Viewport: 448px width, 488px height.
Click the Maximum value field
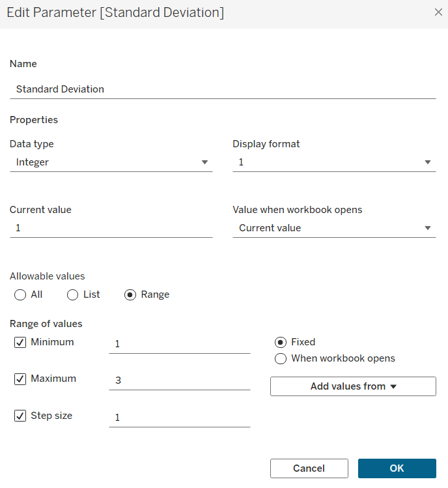(179, 380)
